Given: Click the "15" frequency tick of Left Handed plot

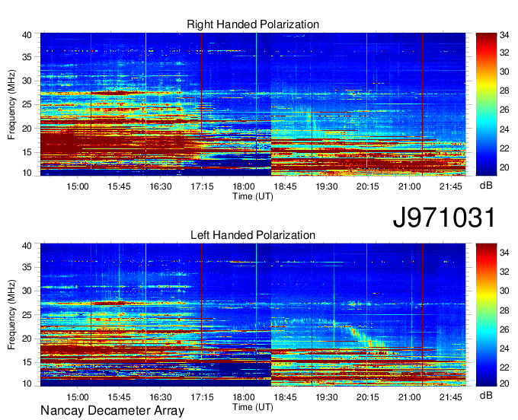Looking at the screenshot, I should coord(27,362).
